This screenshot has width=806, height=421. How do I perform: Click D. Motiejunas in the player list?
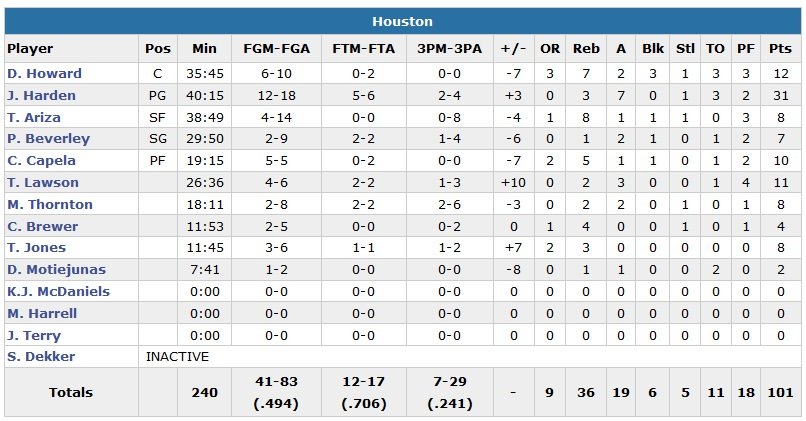pos(56,270)
